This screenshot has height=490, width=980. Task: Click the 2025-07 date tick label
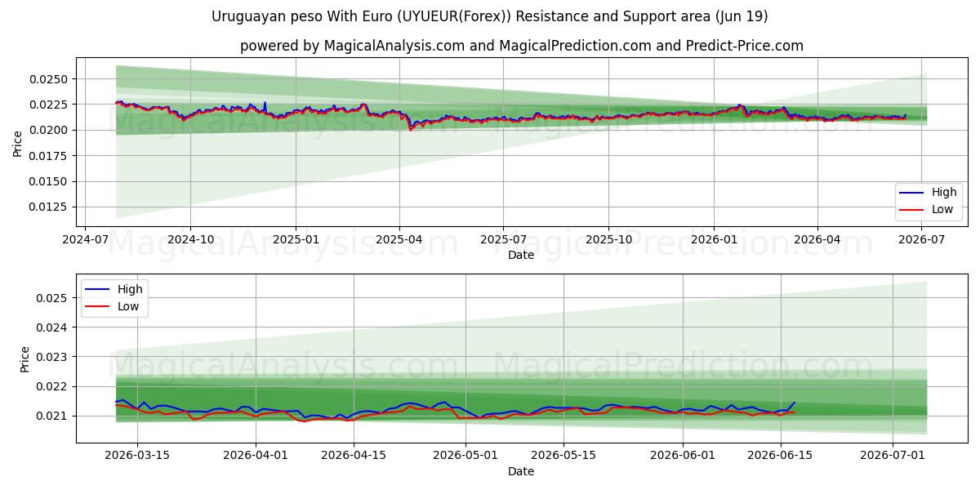click(x=503, y=240)
